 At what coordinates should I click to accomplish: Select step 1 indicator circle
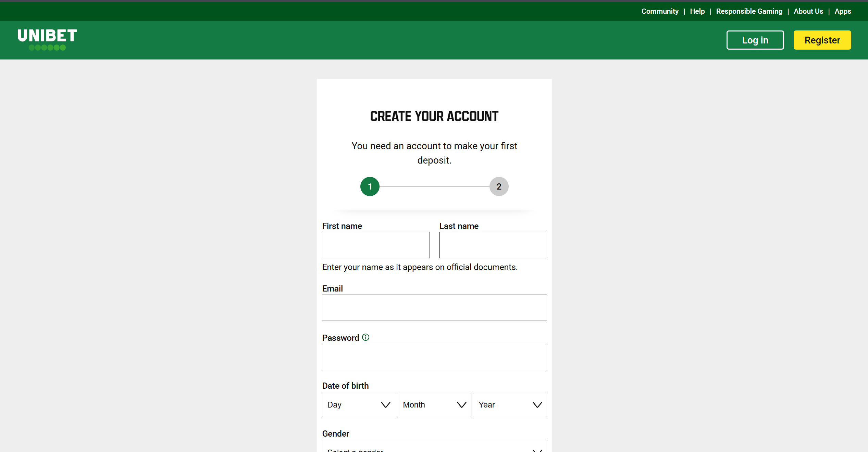click(370, 186)
